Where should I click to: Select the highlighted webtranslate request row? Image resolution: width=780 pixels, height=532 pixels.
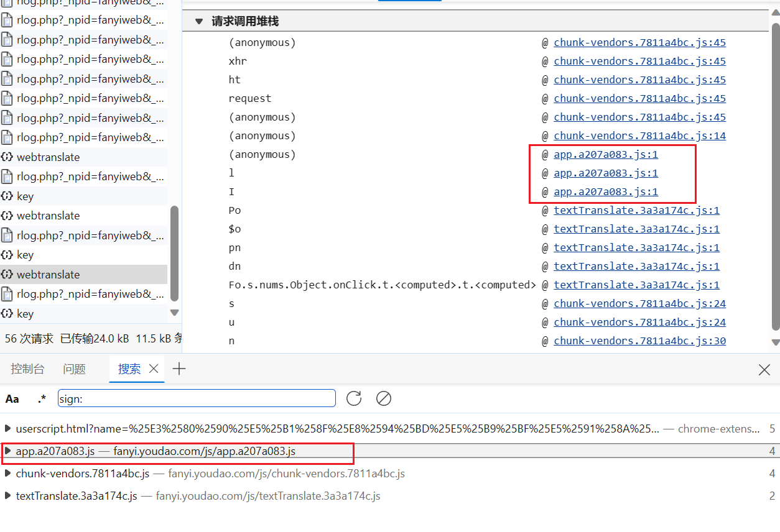click(83, 274)
